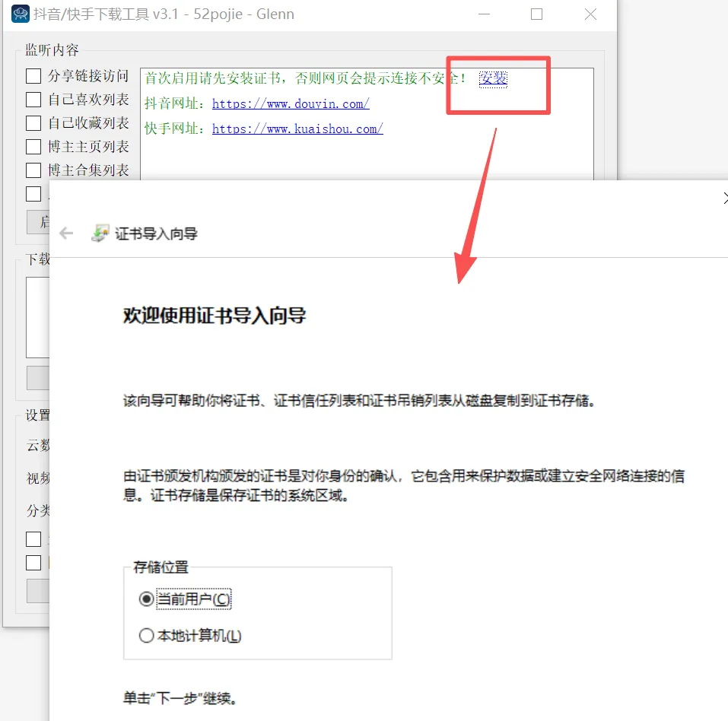Check the 博主合集列表 checkbox
728x721 pixels.
click(x=33, y=170)
